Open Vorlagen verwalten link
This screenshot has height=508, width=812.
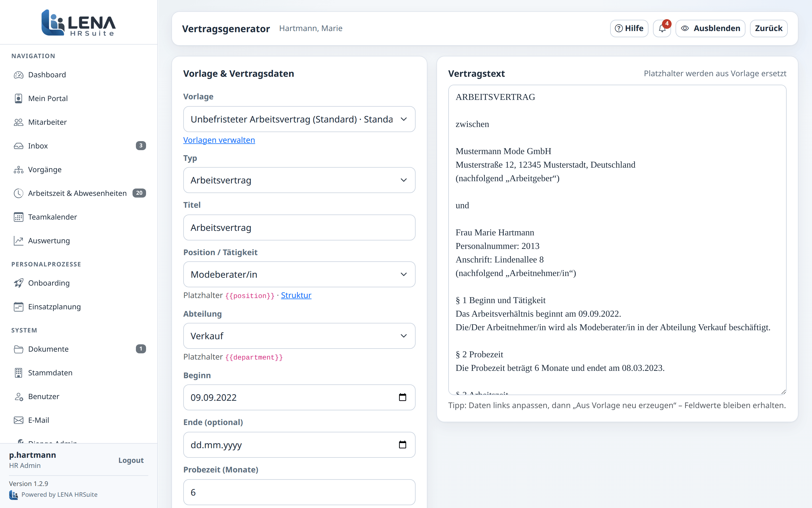coord(219,140)
